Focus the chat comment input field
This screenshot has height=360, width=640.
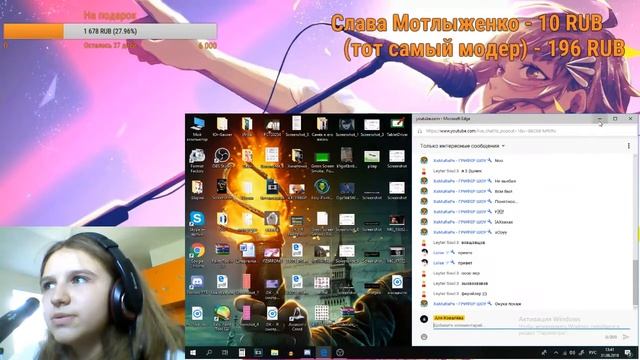click(531, 326)
